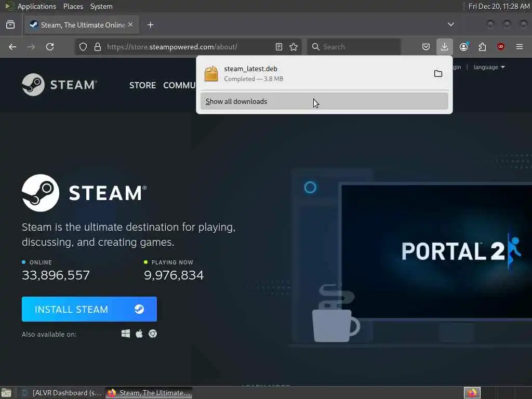
Task: Open a new tab with the plus button
Action: click(151, 25)
